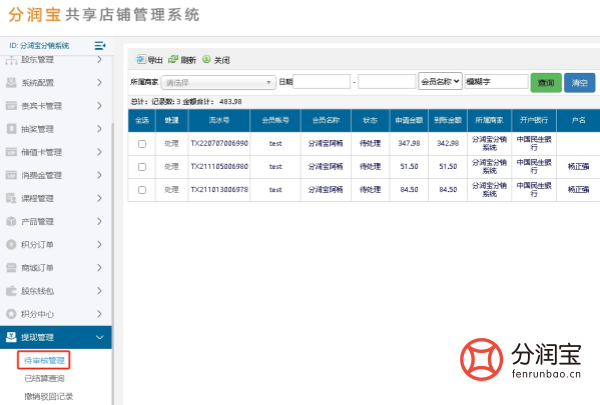This screenshot has height=405, width=600.
Task: Click the 积分订单 circle icon
Action: click(x=11, y=244)
